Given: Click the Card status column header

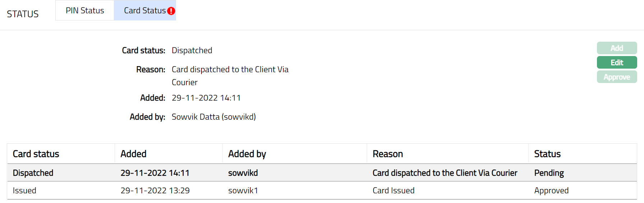Looking at the screenshot, I should pyautogui.click(x=36, y=154).
